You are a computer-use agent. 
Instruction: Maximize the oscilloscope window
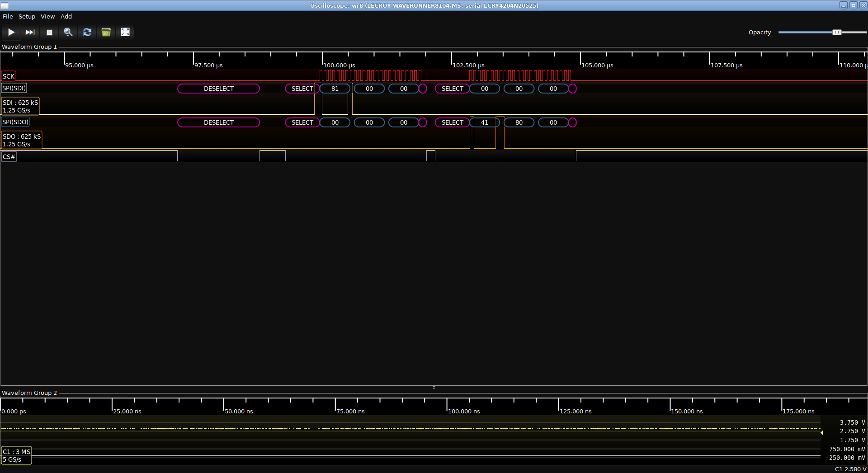pos(853,5)
